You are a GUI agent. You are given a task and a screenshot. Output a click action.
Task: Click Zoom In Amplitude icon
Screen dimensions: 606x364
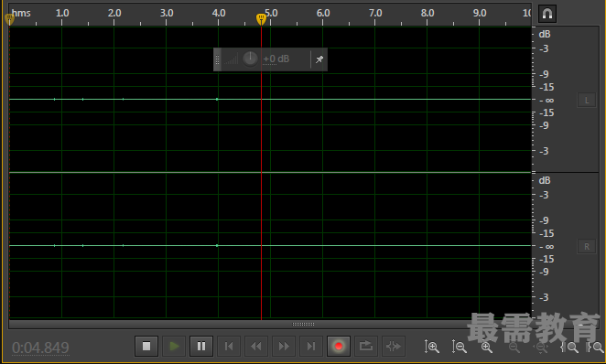(431, 347)
